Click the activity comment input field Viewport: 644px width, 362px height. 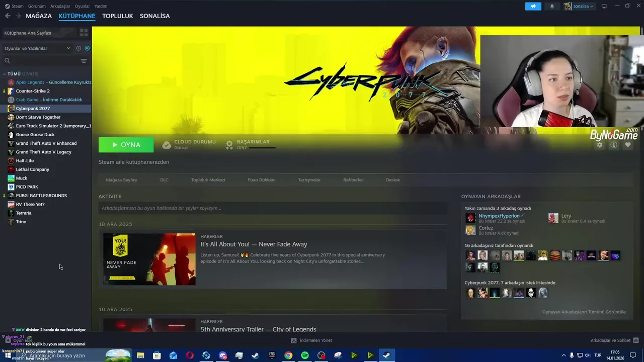coord(273,208)
